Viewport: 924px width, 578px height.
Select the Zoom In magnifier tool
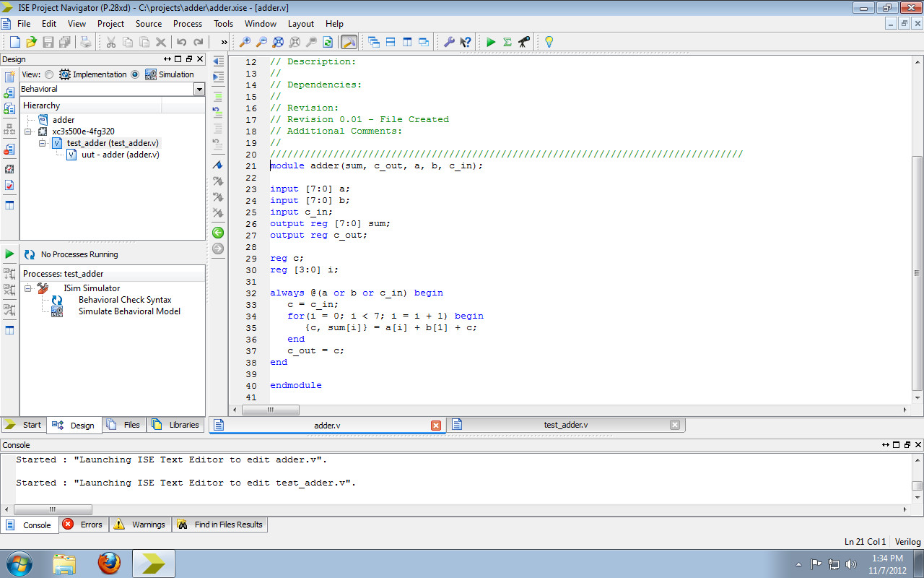245,41
